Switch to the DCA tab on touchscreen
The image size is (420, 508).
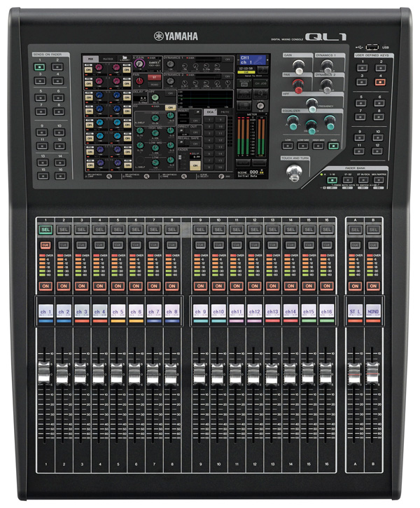coord(210,112)
